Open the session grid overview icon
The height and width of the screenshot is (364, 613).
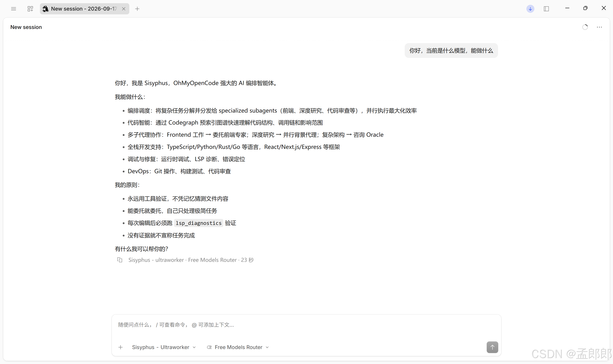pos(30,9)
